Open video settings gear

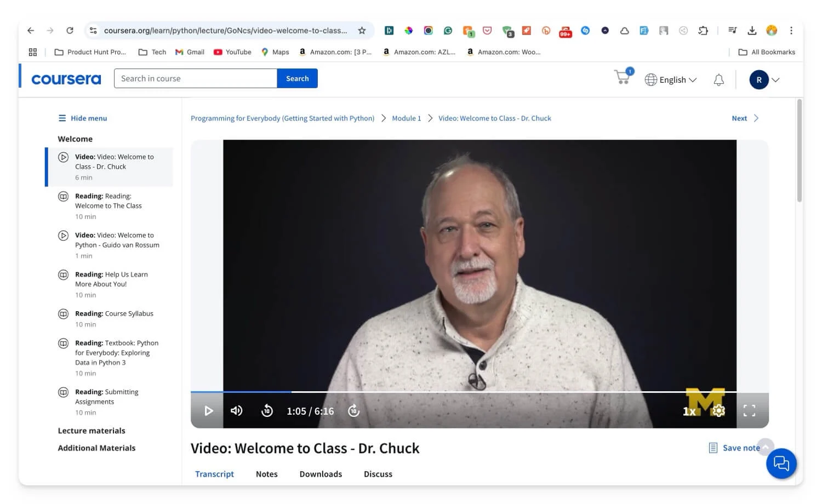718,411
